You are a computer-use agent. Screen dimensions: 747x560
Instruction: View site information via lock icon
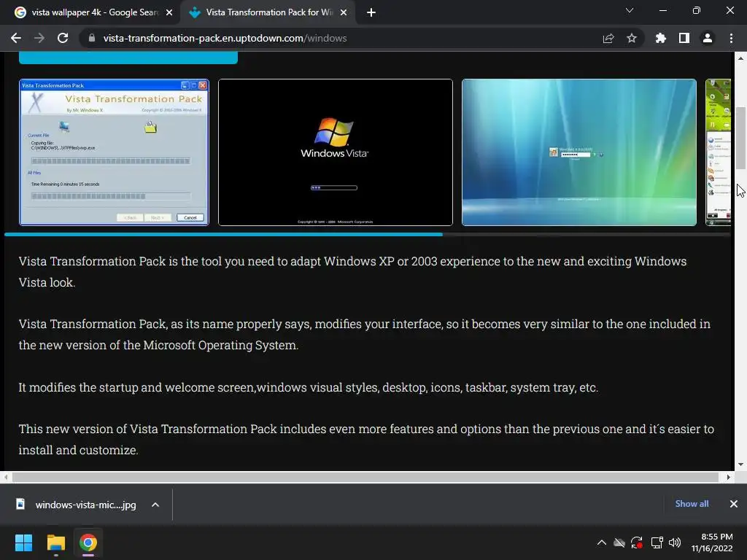(x=92, y=38)
